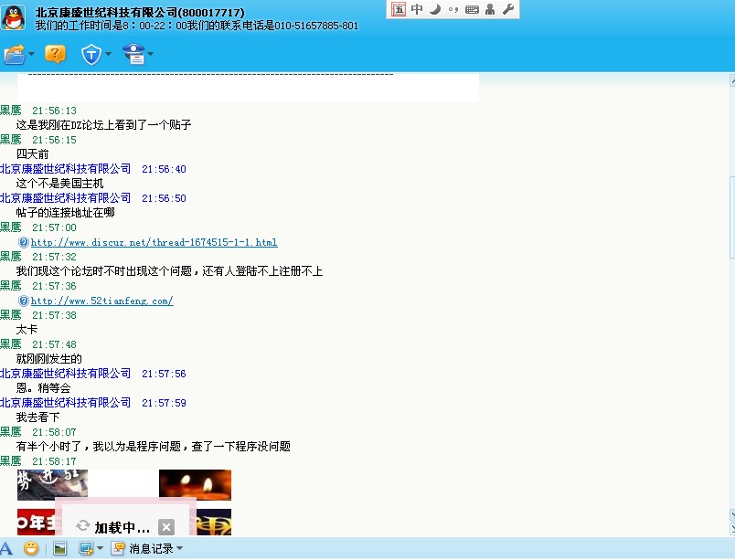Screen dimensions: 735x560
Task: Click message 我们现这个论坛时不时出现这个问题
Action: coord(170,271)
